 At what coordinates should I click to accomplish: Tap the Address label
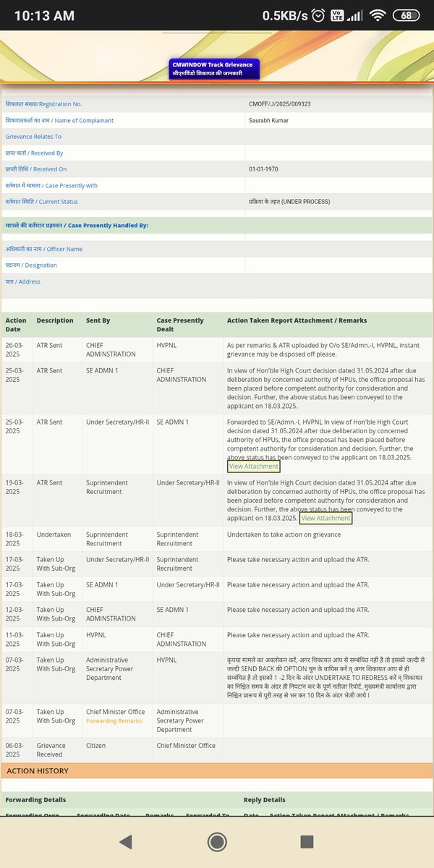[x=23, y=281]
